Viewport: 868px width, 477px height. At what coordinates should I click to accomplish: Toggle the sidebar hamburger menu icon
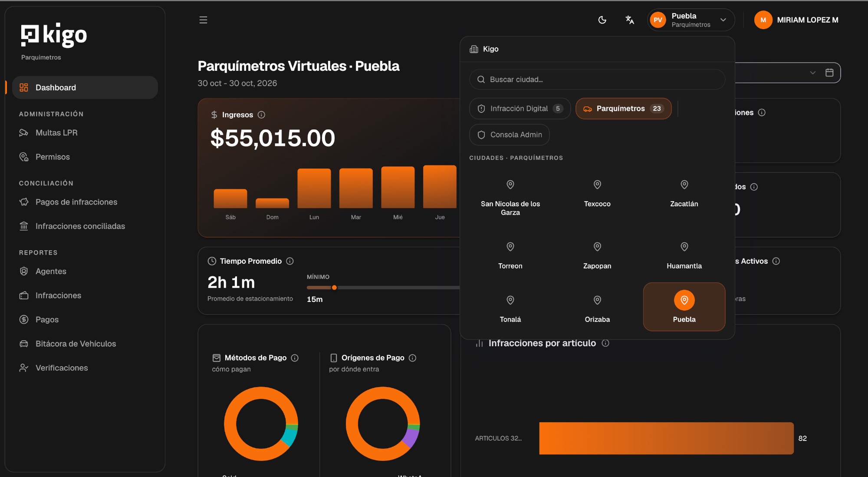click(203, 20)
